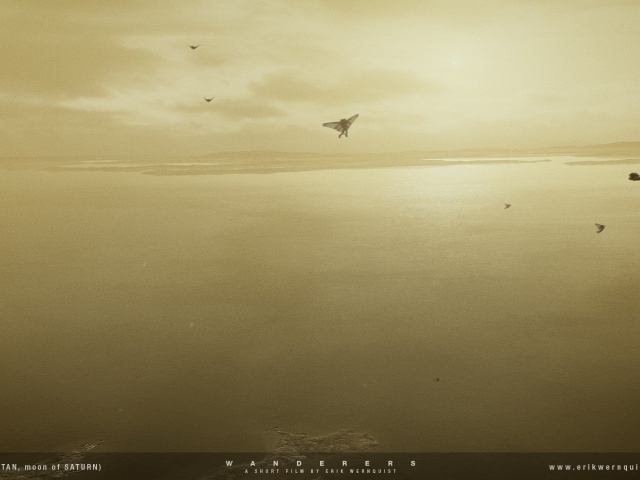640x480 pixels.
Task: Click the flyer nearest the right edge
Action: 600,228
